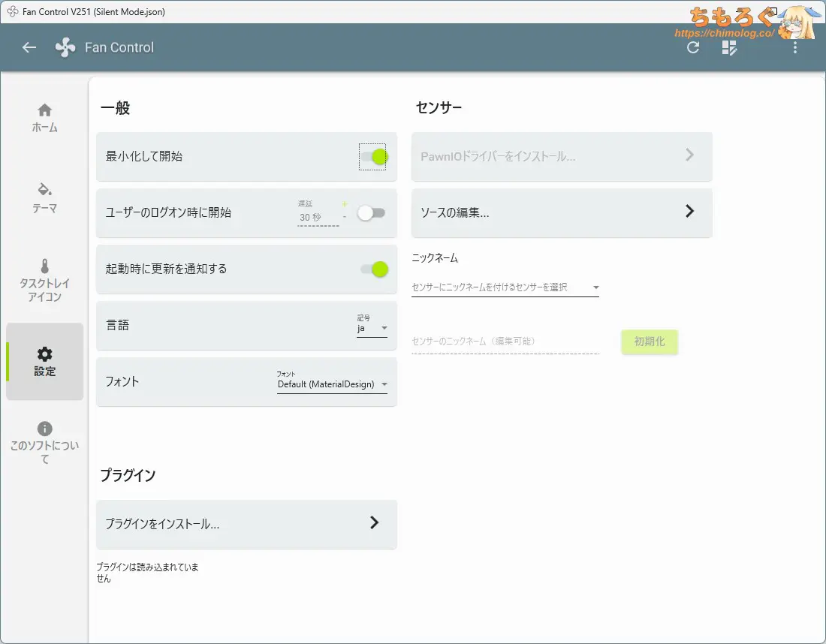Open the 言語 language dropdown
This screenshot has height=644, width=826.
(372, 328)
